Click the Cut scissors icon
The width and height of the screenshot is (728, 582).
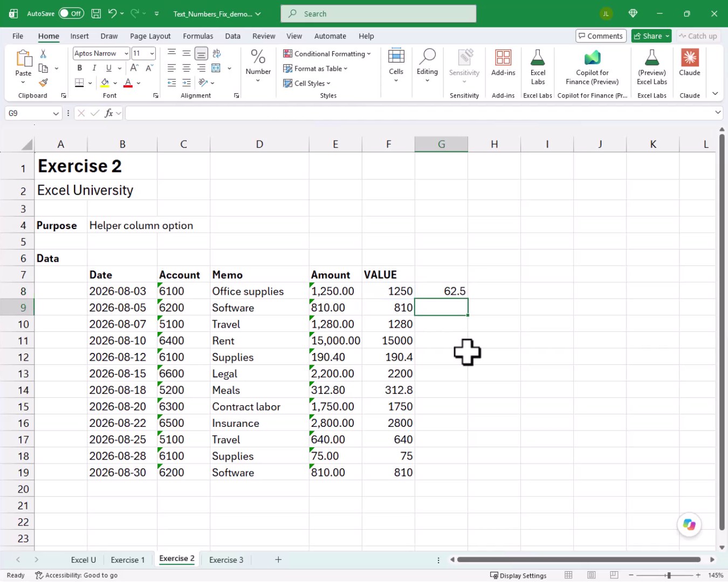click(43, 53)
